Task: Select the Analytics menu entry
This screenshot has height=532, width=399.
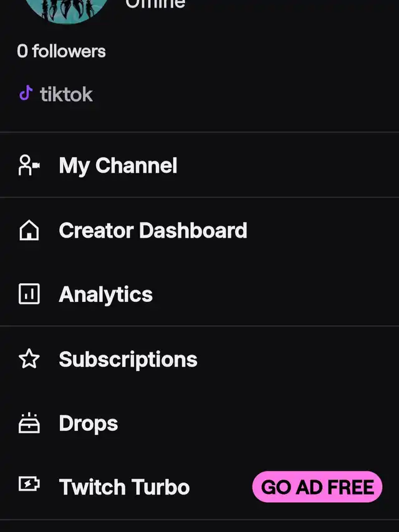Action: pyautogui.click(x=199, y=294)
